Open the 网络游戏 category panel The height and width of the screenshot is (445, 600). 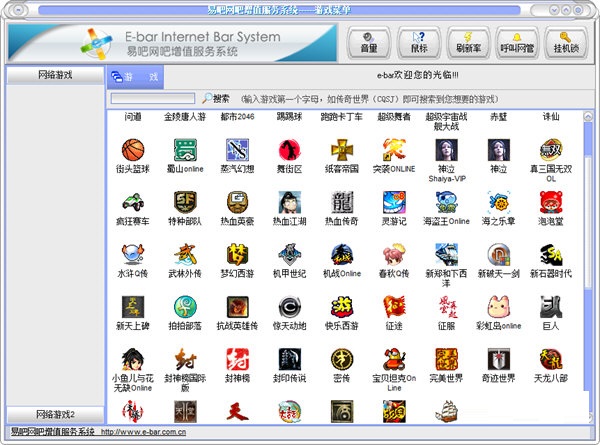[x=55, y=75]
